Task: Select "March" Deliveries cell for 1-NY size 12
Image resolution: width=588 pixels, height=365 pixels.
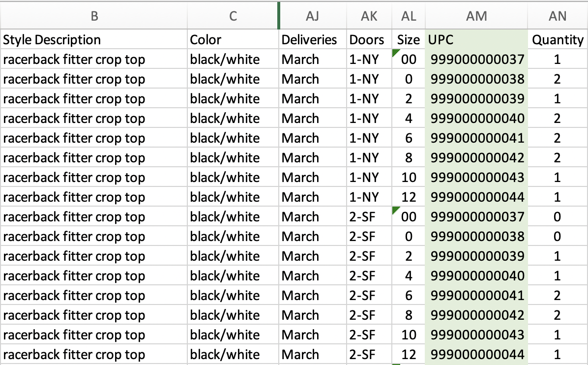Action: pos(313,197)
